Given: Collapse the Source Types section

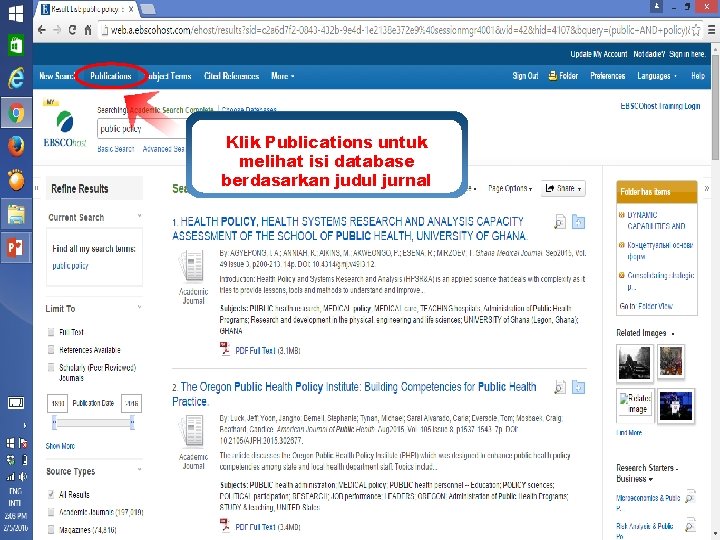Looking at the screenshot, I should tap(140, 470).
